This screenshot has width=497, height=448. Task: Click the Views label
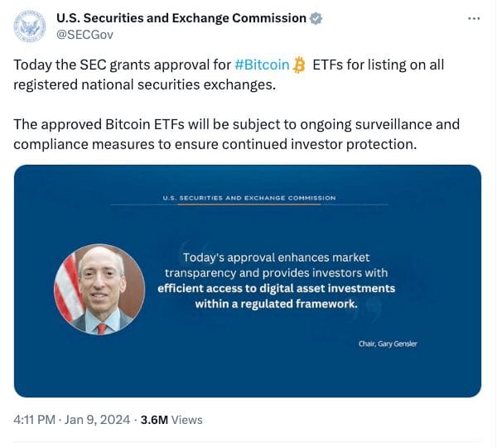[187, 420]
